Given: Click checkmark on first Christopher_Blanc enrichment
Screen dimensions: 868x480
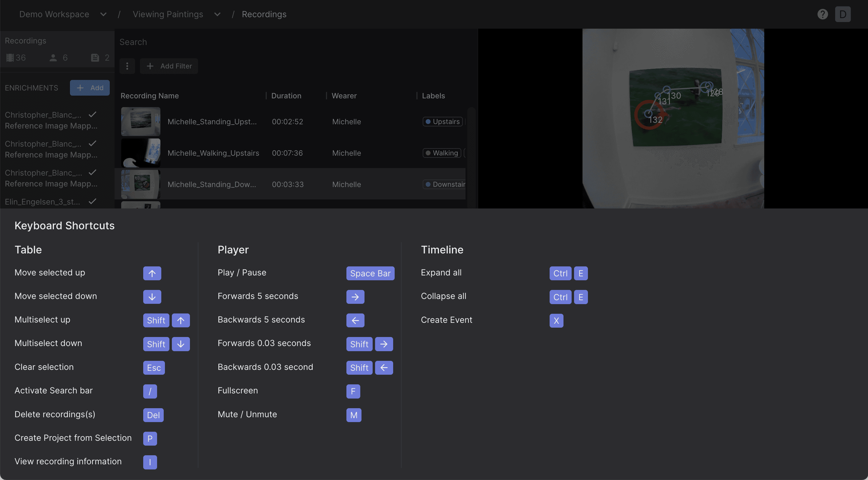Looking at the screenshot, I should 92,115.
